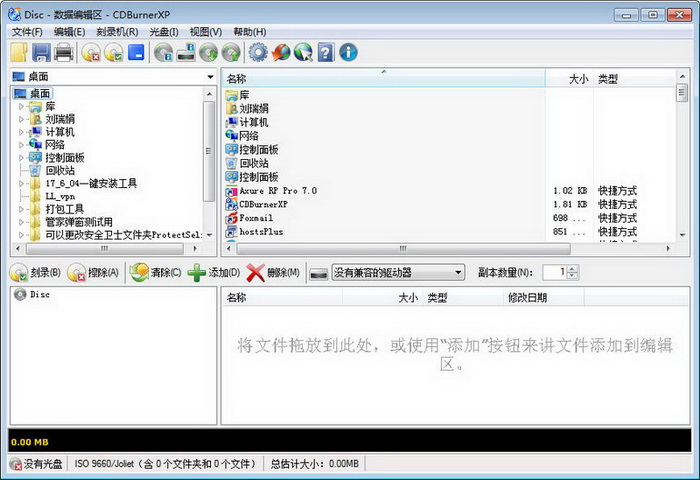Expand the 管家弹窗测试用 folder node
The height and width of the screenshot is (480, 700).
pyautogui.click(x=21, y=222)
